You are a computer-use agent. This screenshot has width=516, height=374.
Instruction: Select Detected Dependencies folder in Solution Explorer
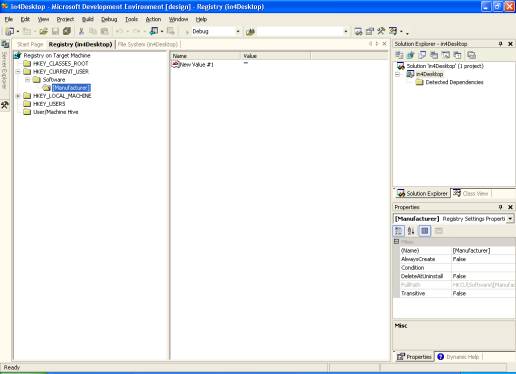tap(454, 82)
